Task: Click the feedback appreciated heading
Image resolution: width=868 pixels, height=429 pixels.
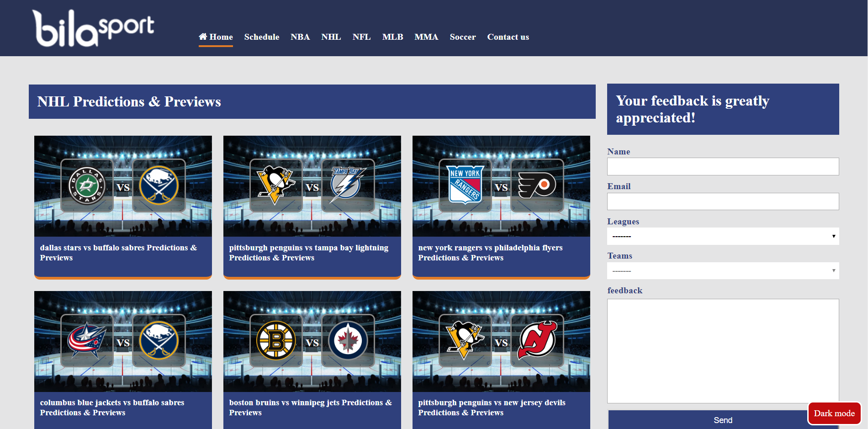Action: pyautogui.click(x=693, y=109)
